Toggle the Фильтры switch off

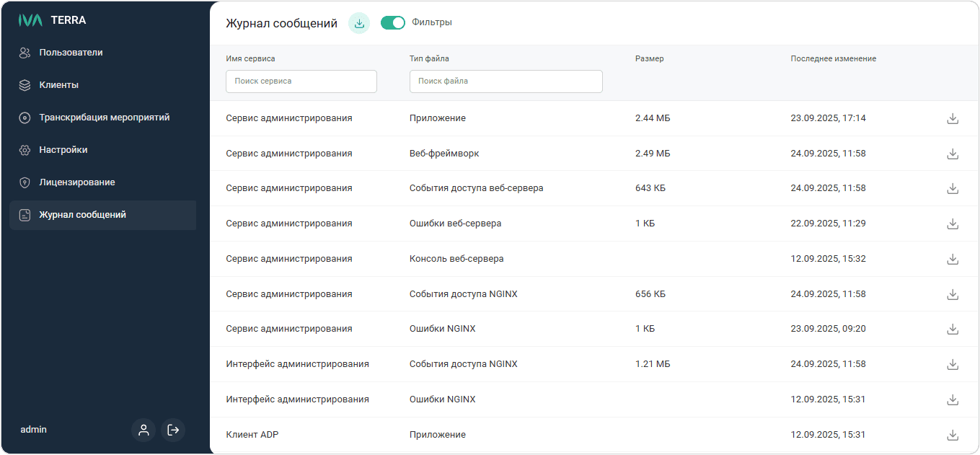click(393, 23)
